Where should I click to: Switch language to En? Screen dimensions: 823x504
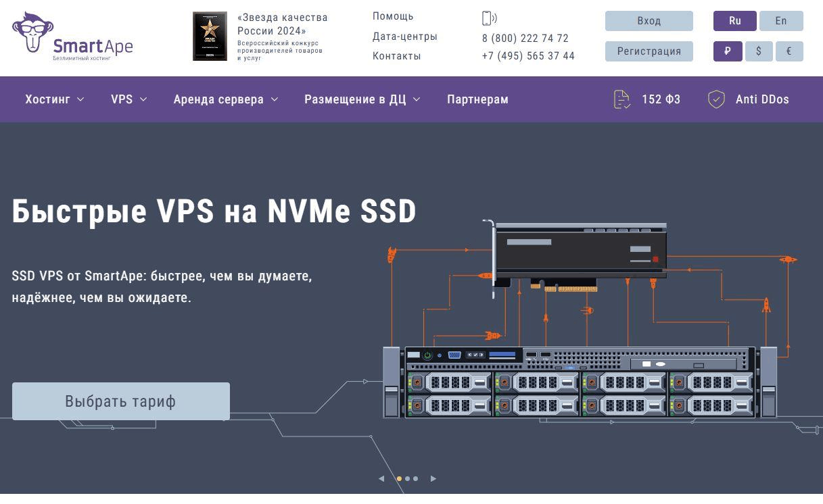[x=781, y=21]
